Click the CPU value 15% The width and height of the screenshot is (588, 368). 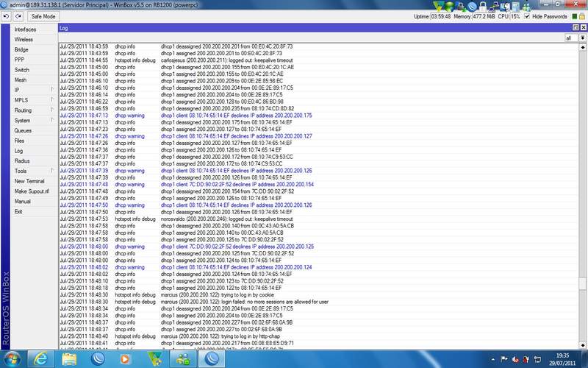pos(515,16)
